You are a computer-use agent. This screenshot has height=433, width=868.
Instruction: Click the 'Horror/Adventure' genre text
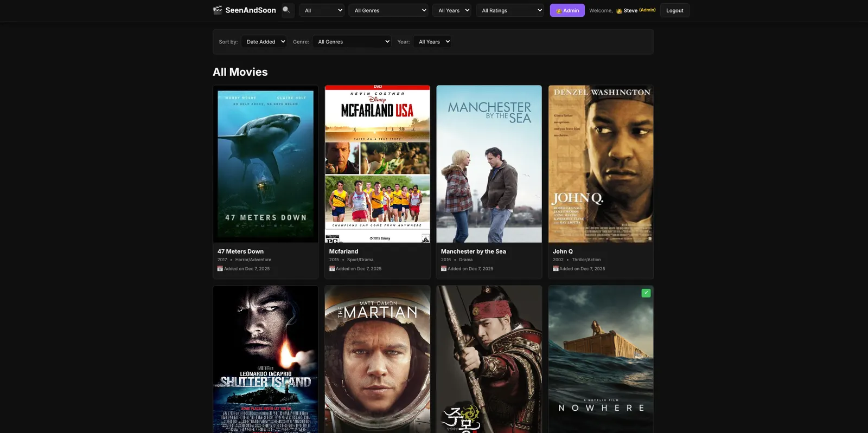[x=253, y=260]
